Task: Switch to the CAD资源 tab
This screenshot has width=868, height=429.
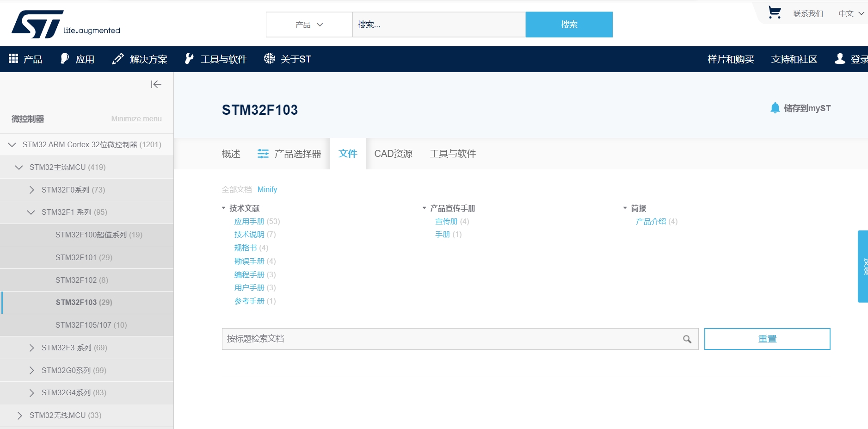Action: click(393, 154)
